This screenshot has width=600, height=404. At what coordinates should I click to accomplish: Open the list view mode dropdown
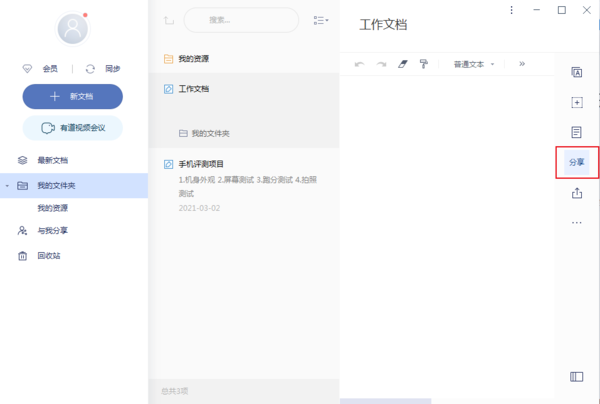[x=321, y=20]
